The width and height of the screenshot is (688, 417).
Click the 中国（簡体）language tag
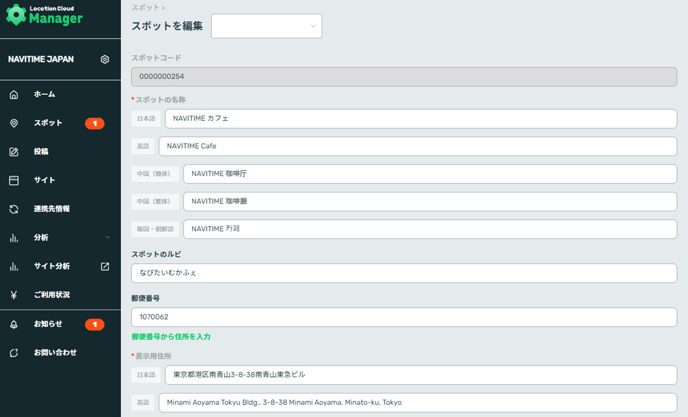click(155, 174)
